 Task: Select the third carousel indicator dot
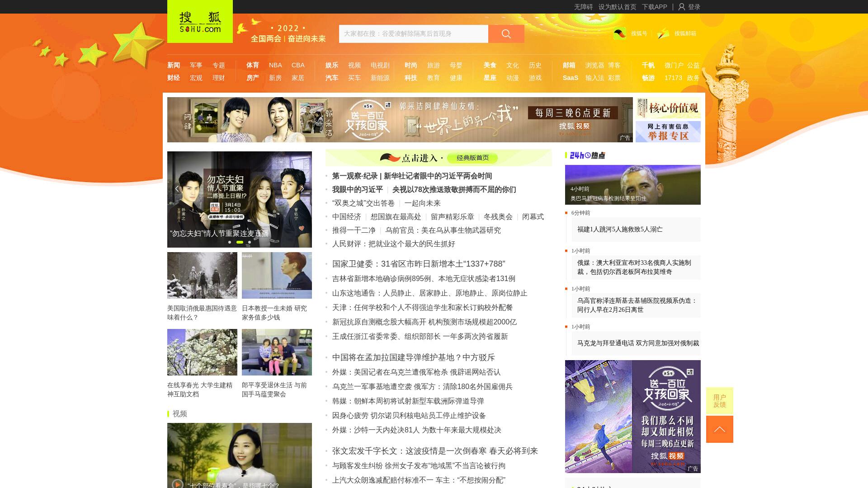[250, 242]
